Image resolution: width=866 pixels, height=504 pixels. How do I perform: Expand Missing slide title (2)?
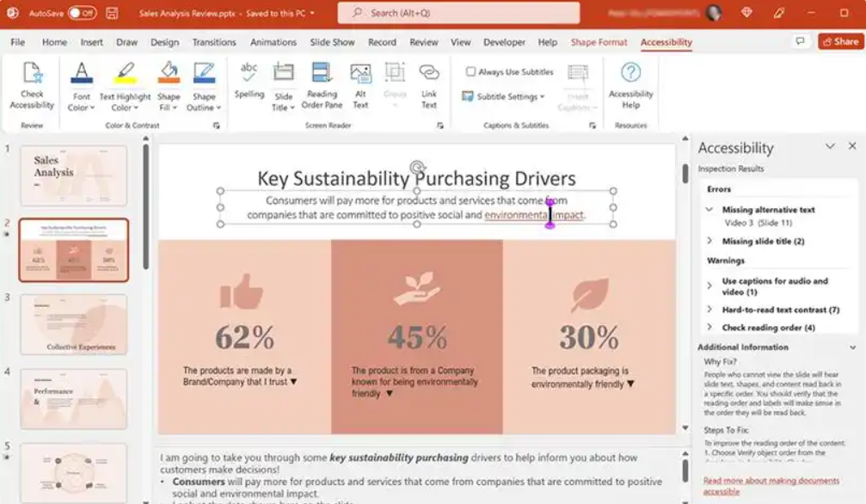[709, 241]
